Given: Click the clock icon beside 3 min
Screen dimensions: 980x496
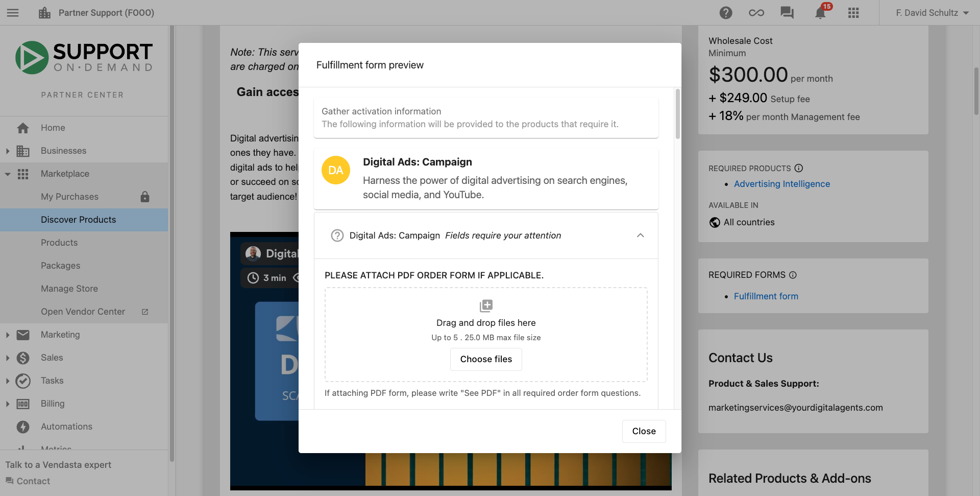Looking at the screenshot, I should [x=253, y=278].
